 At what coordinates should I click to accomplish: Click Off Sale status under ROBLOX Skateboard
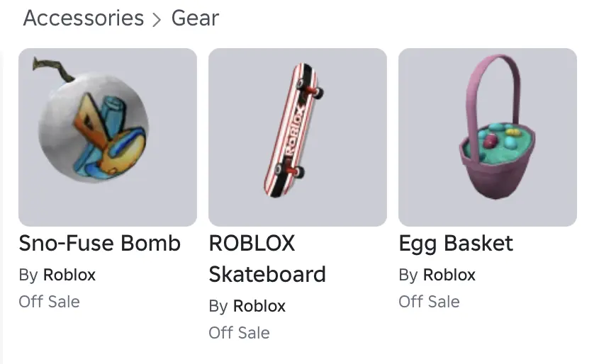[x=240, y=333]
